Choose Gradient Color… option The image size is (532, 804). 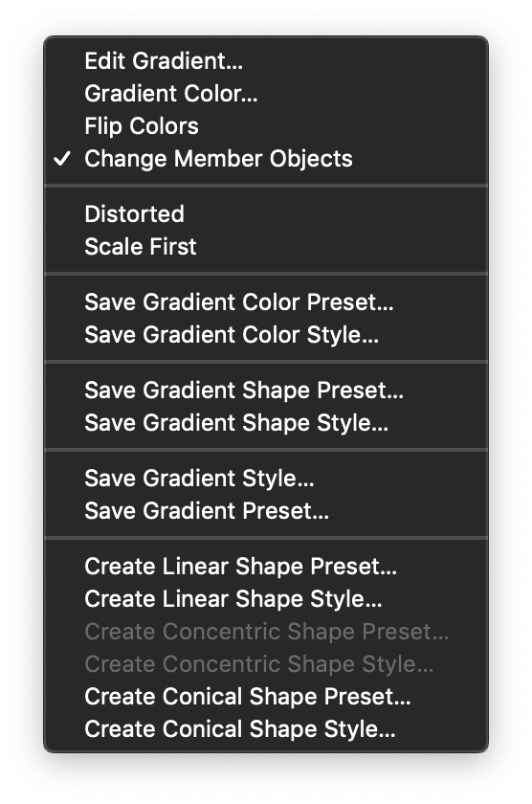pyautogui.click(x=266, y=94)
